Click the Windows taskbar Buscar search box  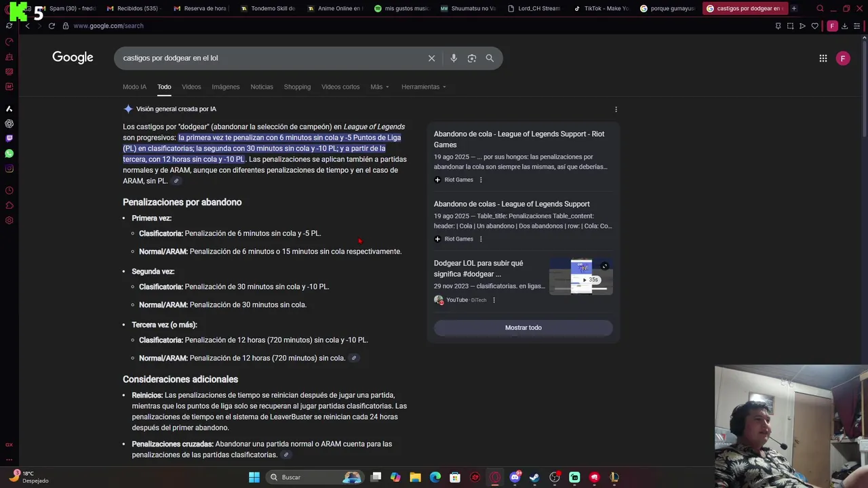click(x=315, y=477)
